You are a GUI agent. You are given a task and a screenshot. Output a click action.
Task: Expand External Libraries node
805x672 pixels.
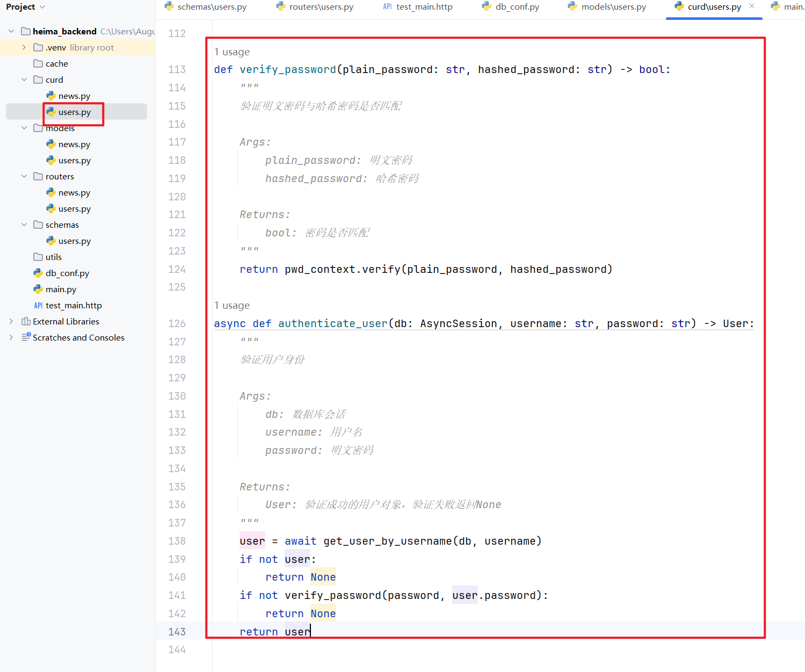point(11,321)
